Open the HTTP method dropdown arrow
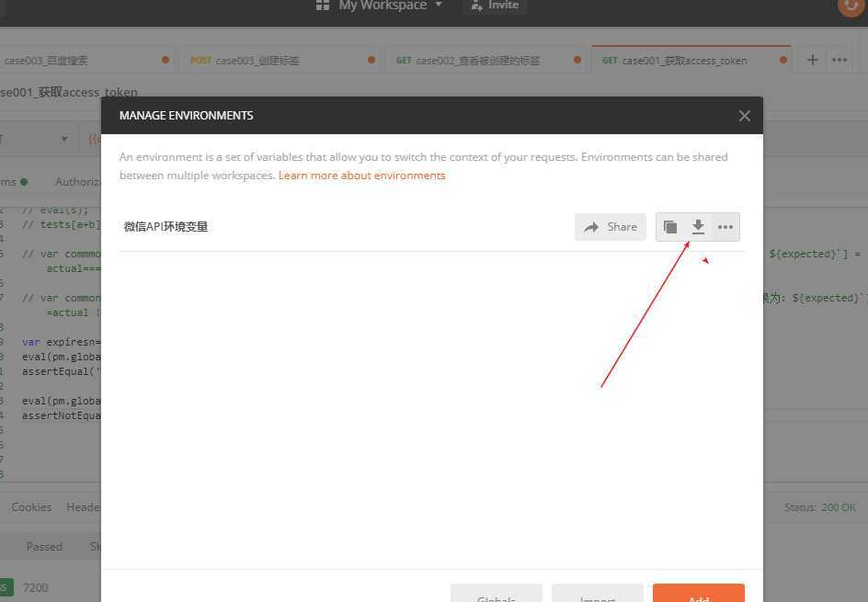 click(x=64, y=139)
